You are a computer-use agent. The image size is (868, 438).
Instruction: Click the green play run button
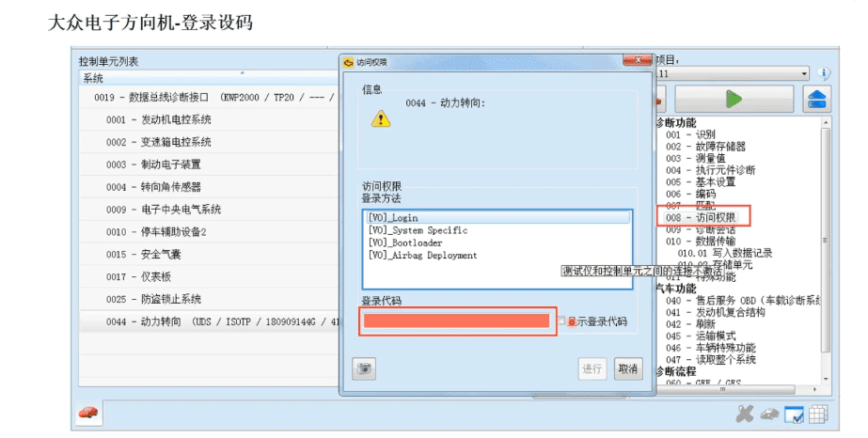pyautogui.click(x=734, y=99)
